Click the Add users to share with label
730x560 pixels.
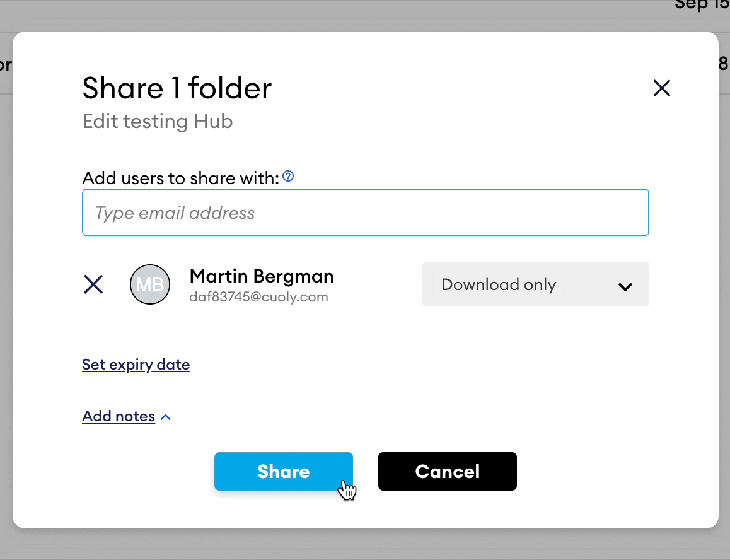click(181, 178)
